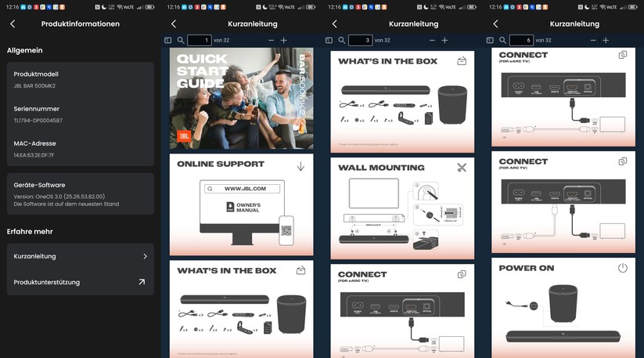The image size is (644, 358).
Task: Open the Kurzanleitung row
Action: (80, 256)
